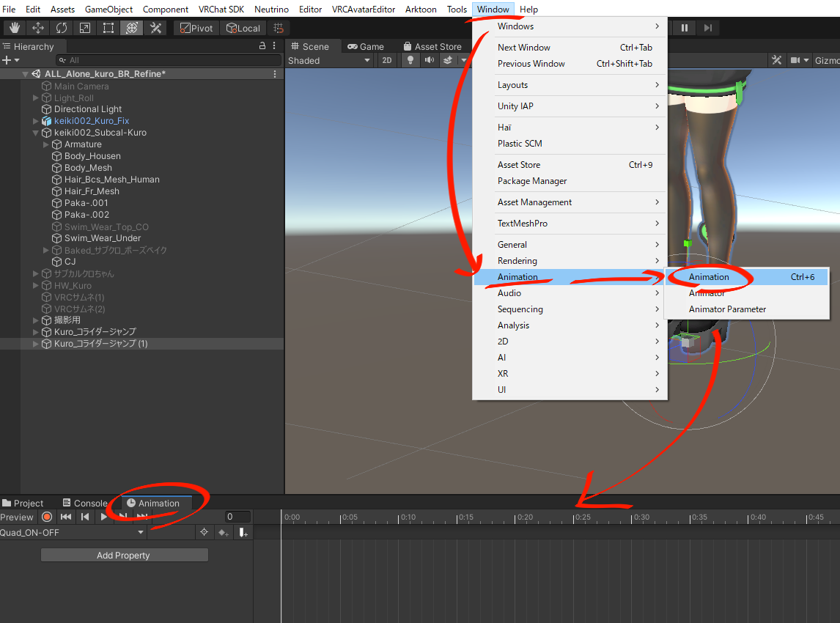840x623 pixels.
Task: Toggle animation record mode button
Action: coord(47,517)
